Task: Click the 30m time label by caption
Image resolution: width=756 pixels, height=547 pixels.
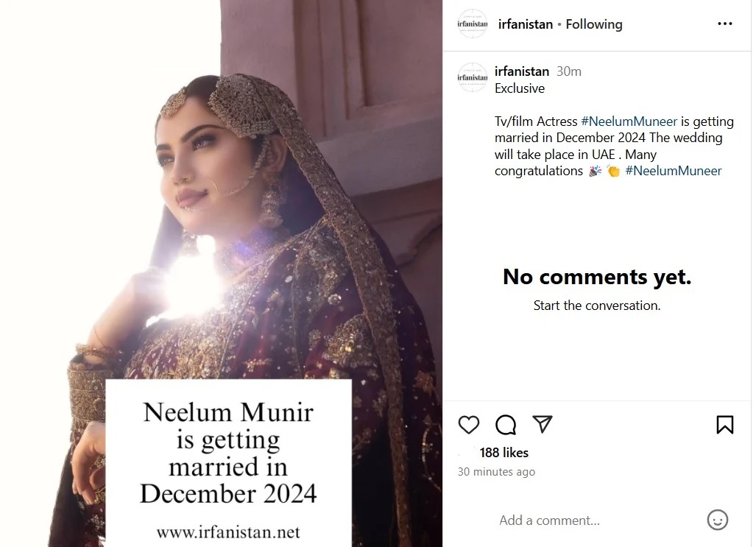Action: (x=569, y=71)
